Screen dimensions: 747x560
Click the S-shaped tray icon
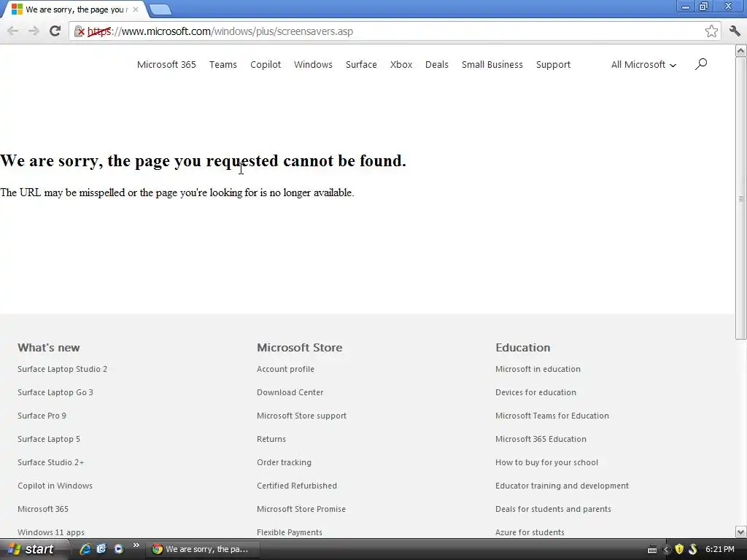[x=693, y=550]
